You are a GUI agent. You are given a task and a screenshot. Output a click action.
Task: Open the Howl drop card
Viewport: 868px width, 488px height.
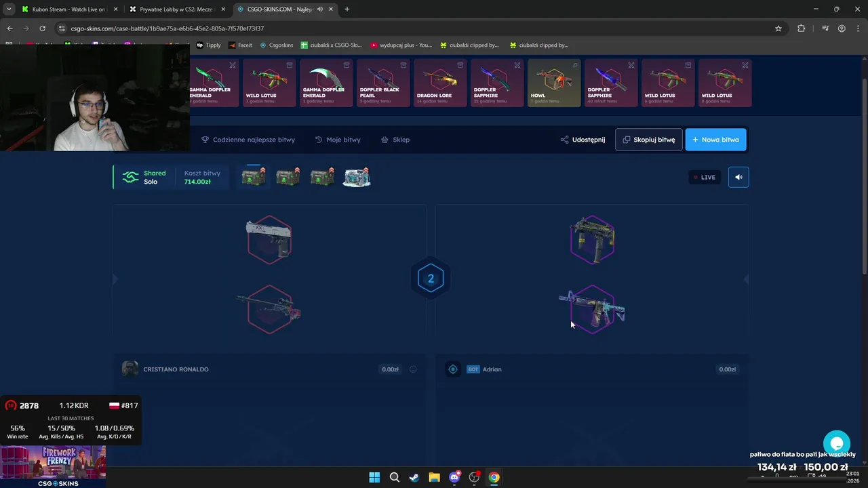pos(554,83)
